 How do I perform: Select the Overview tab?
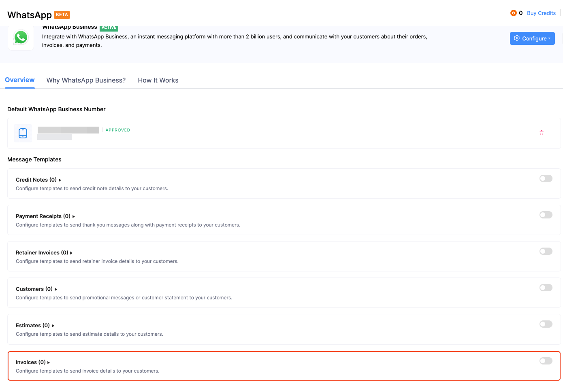(x=20, y=80)
